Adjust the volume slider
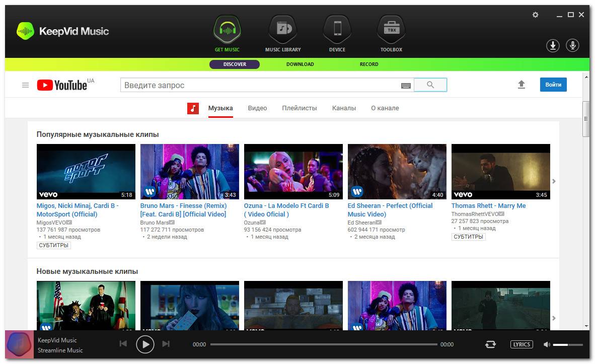This screenshot has width=595, height=364. pos(568,345)
